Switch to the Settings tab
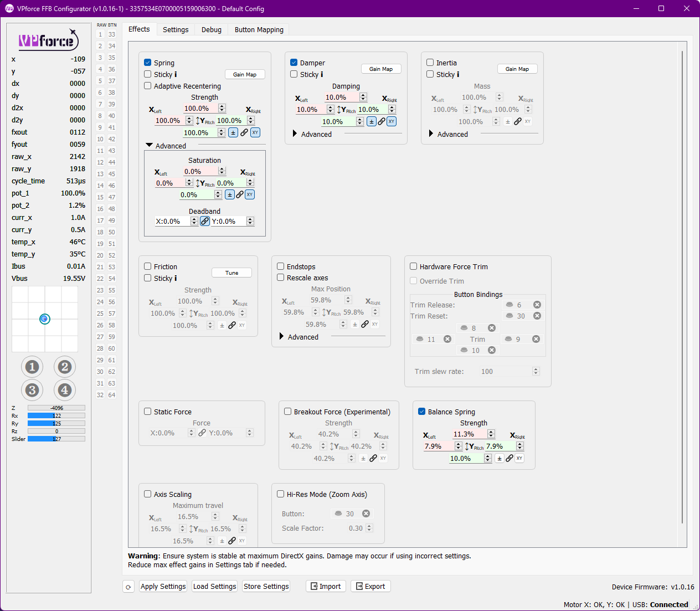This screenshot has height=611, width=700. (176, 30)
